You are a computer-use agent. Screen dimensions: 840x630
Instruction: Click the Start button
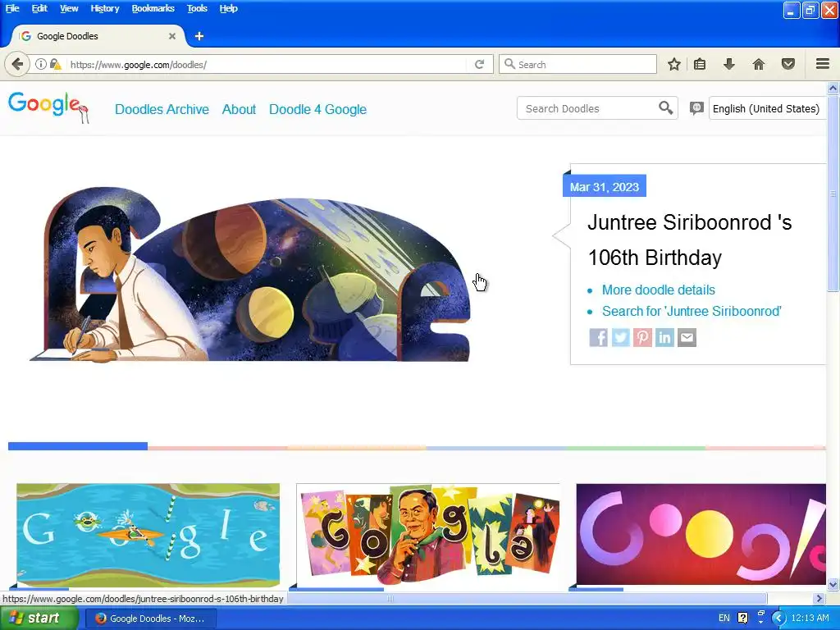point(39,619)
